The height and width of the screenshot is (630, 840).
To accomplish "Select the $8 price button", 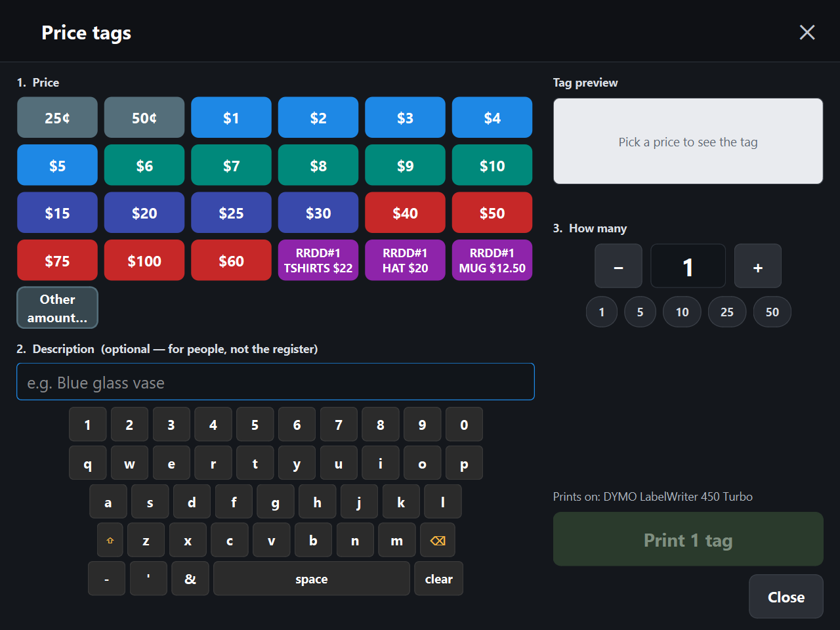I will pyautogui.click(x=318, y=165).
